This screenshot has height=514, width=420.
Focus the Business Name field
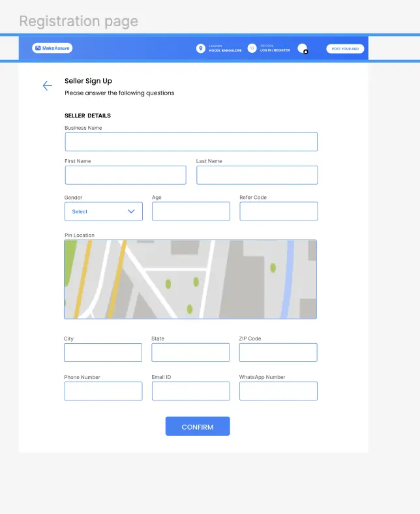point(191,142)
